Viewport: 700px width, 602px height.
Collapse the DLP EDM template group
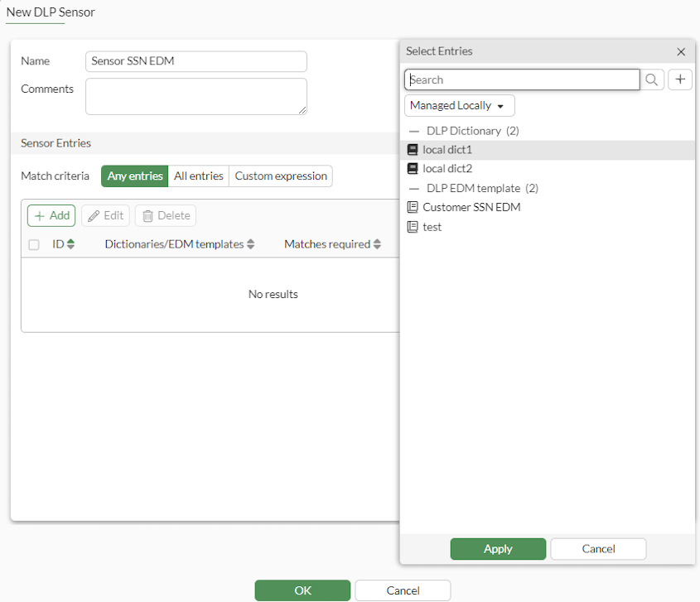414,189
